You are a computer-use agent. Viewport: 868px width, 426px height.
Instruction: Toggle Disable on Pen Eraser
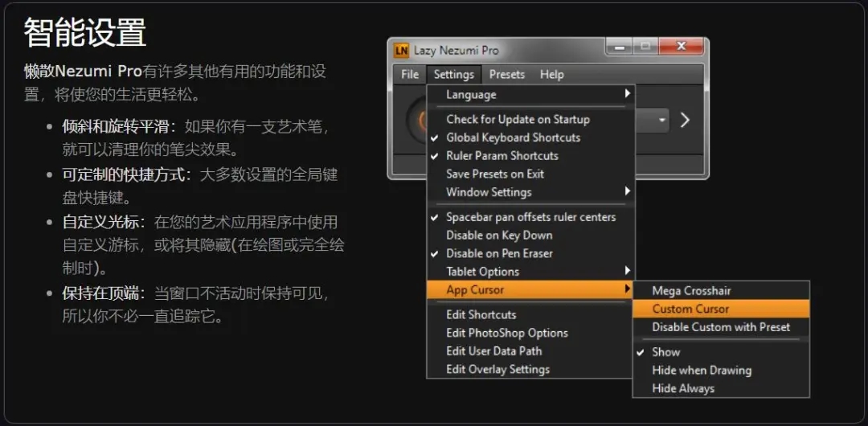(531, 253)
